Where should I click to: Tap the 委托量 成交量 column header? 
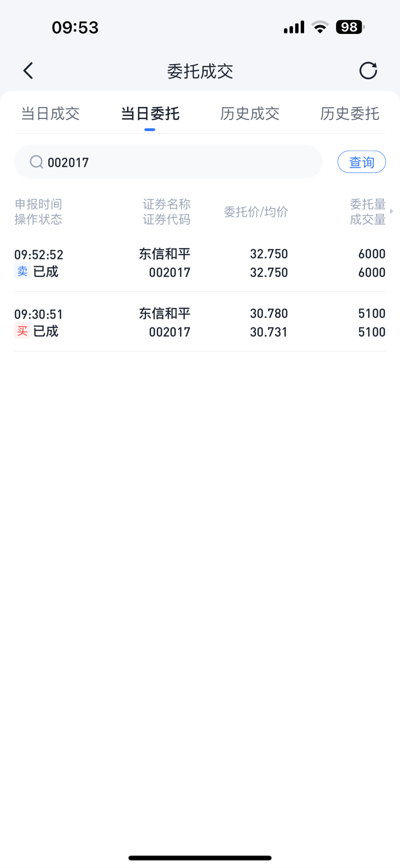368,212
